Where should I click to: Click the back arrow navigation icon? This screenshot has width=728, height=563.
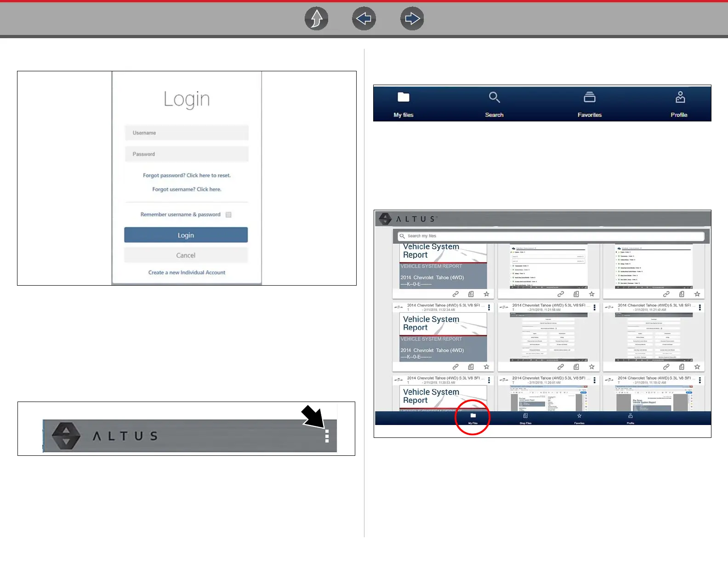coord(364,19)
